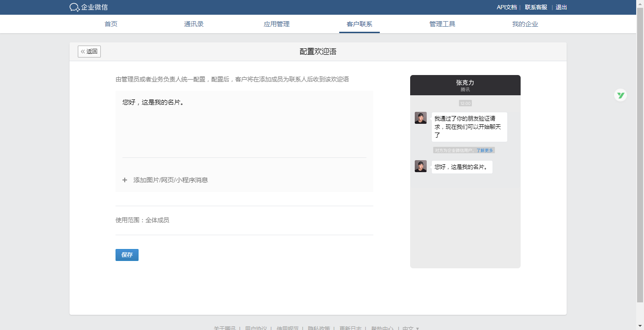Click 添加图片/网页/小程序消息 label
Viewport: 644px width, 330px height.
point(171,180)
